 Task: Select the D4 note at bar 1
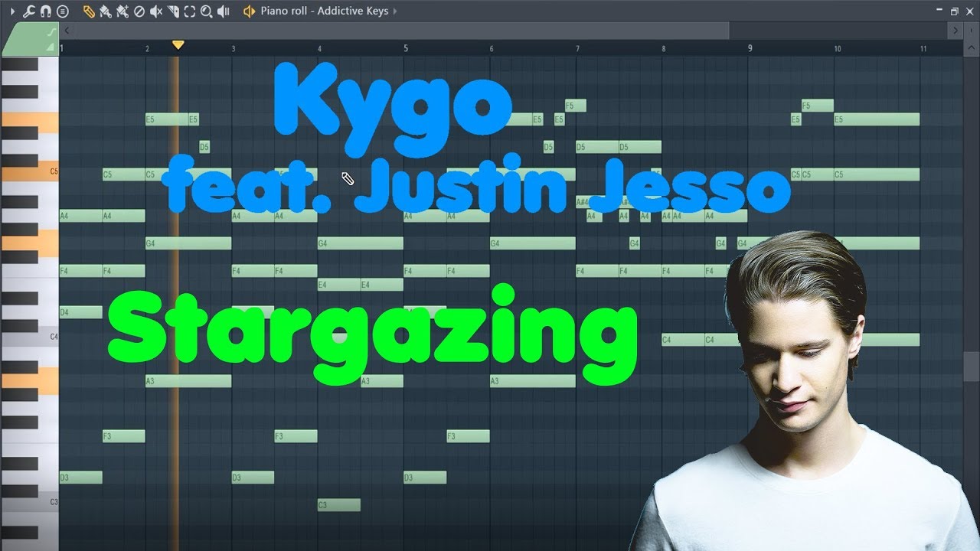click(x=80, y=312)
